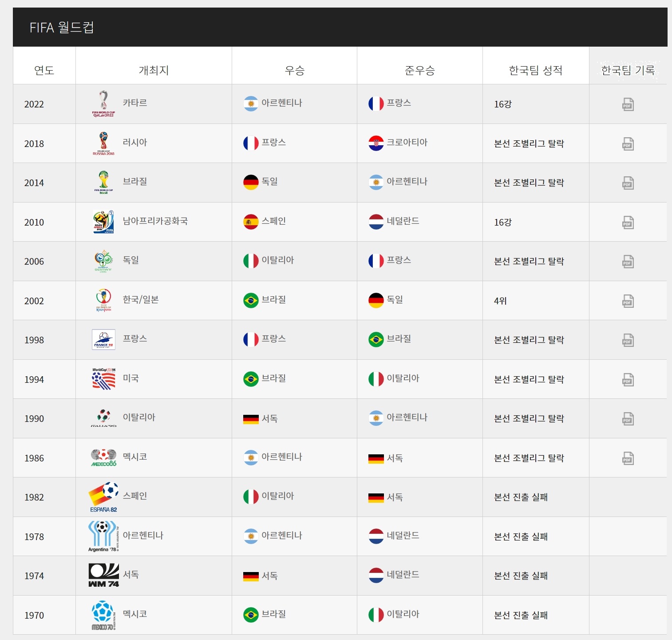
Task: Click the 4위 result in 2002 row
Action: click(500, 301)
